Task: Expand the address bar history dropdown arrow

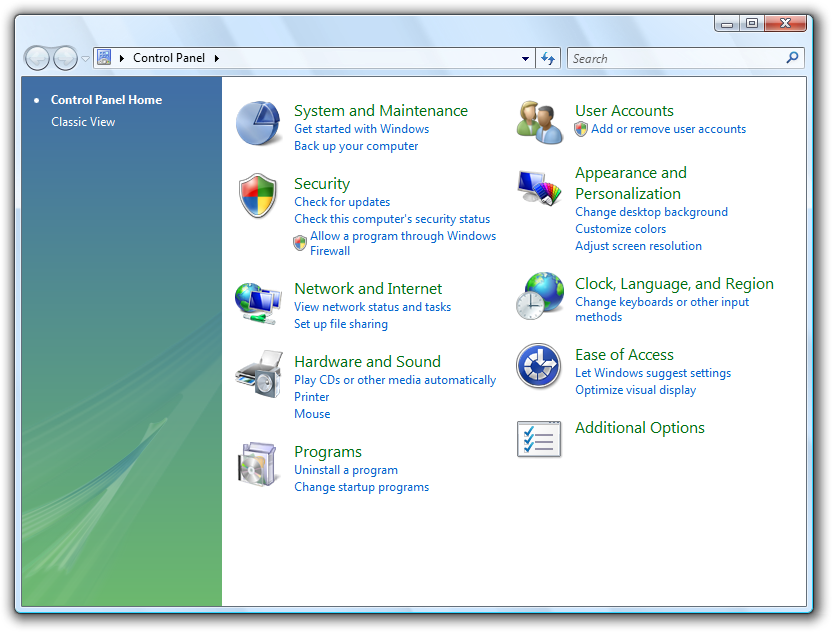Action: pyautogui.click(x=526, y=59)
